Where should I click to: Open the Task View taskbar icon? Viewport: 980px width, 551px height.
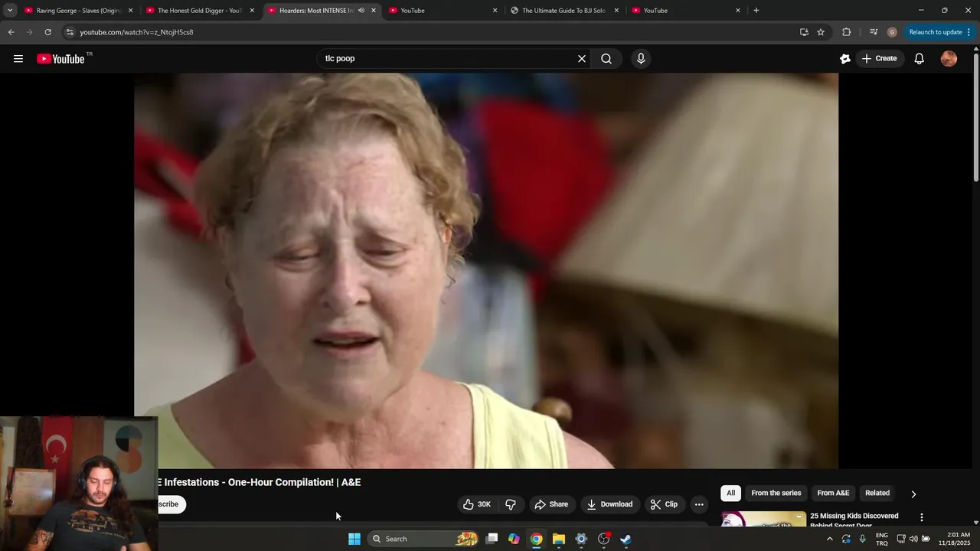click(492, 539)
